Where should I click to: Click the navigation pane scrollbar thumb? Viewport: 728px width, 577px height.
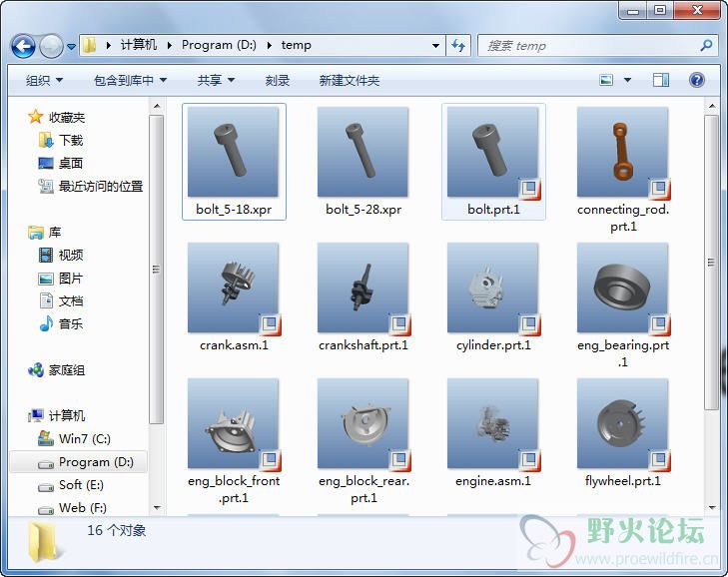tap(157, 270)
